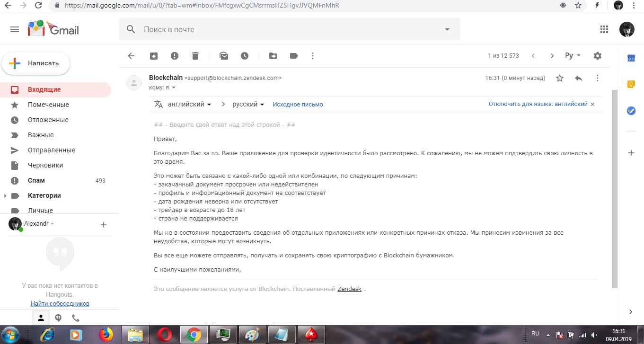Open target language 'русский' dropdown

coord(248,104)
